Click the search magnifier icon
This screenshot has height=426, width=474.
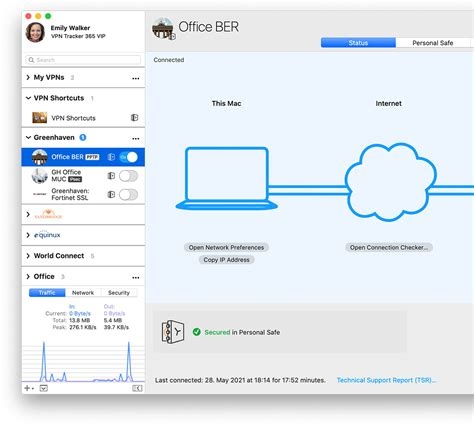[x=31, y=60]
